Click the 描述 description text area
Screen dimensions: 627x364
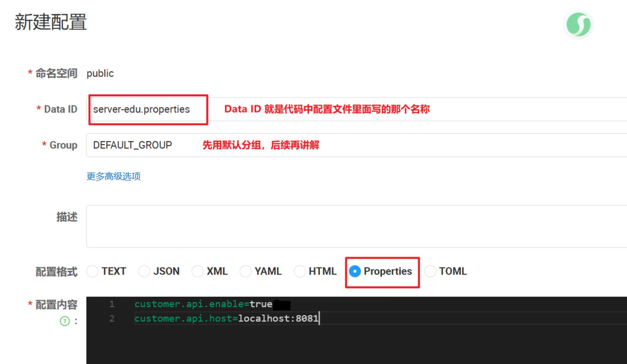pyautogui.click(x=356, y=226)
